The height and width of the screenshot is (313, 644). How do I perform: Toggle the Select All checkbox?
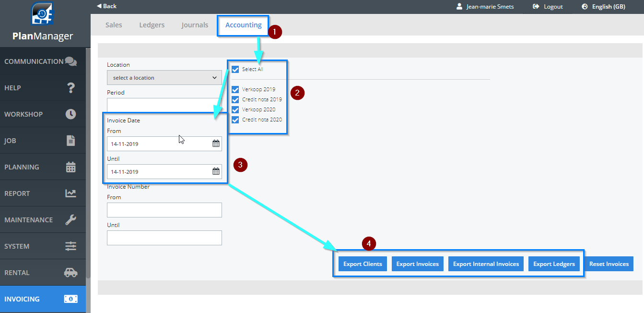click(235, 69)
